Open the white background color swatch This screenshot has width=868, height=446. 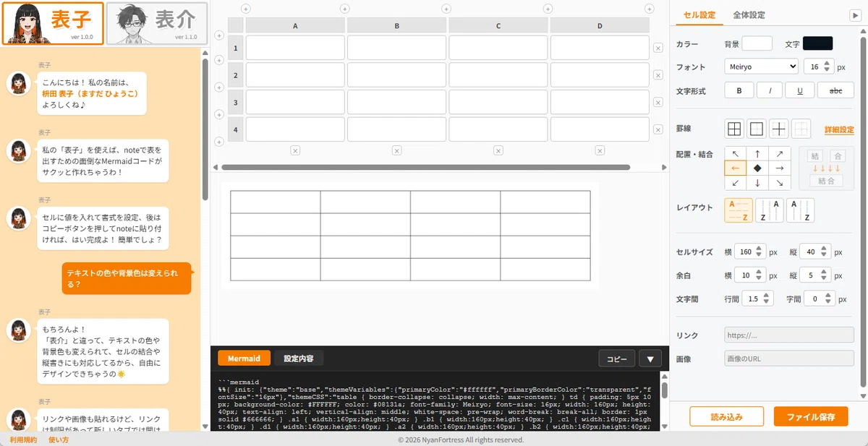(757, 43)
